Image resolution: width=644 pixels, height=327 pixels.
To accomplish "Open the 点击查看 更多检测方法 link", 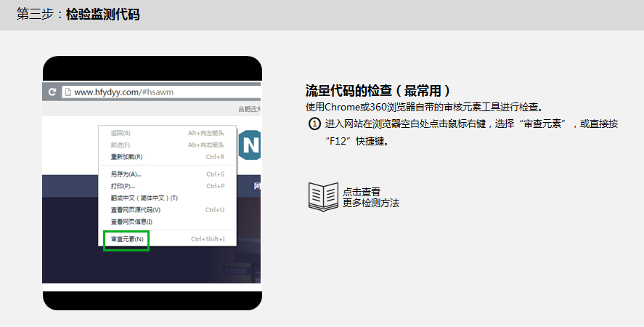I will [370, 197].
